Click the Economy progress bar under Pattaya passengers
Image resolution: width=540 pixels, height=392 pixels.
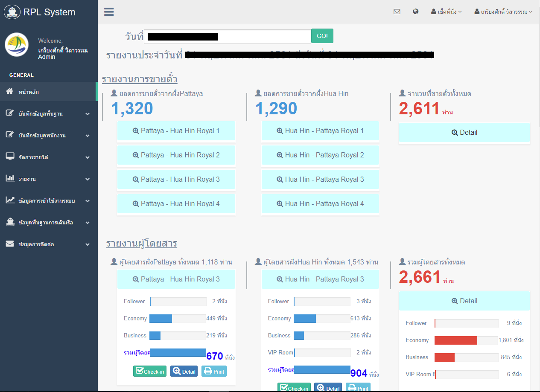(x=178, y=319)
